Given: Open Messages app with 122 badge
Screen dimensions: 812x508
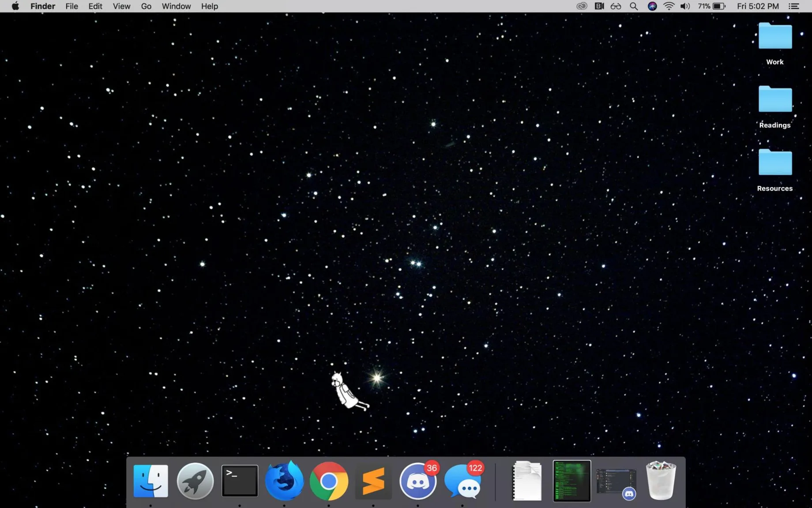Looking at the screenshot, I should pyautogui.click(x=463, y=481).
